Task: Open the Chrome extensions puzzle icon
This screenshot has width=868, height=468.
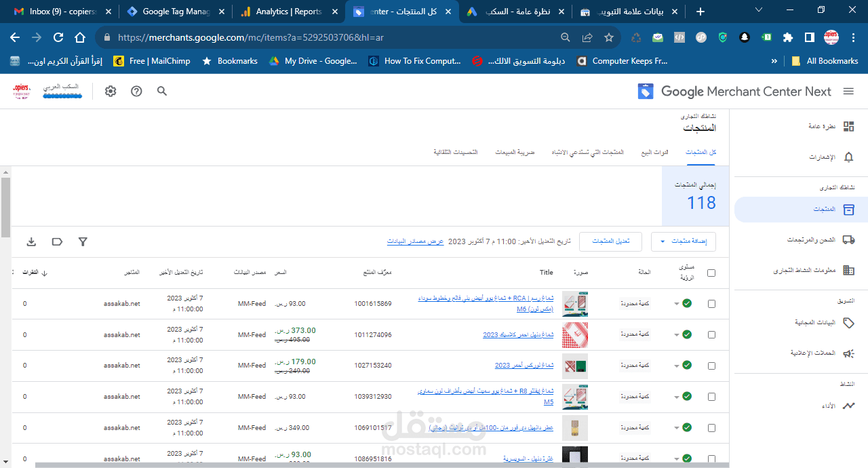Action: pyautogui.click(x=787, y=37)
